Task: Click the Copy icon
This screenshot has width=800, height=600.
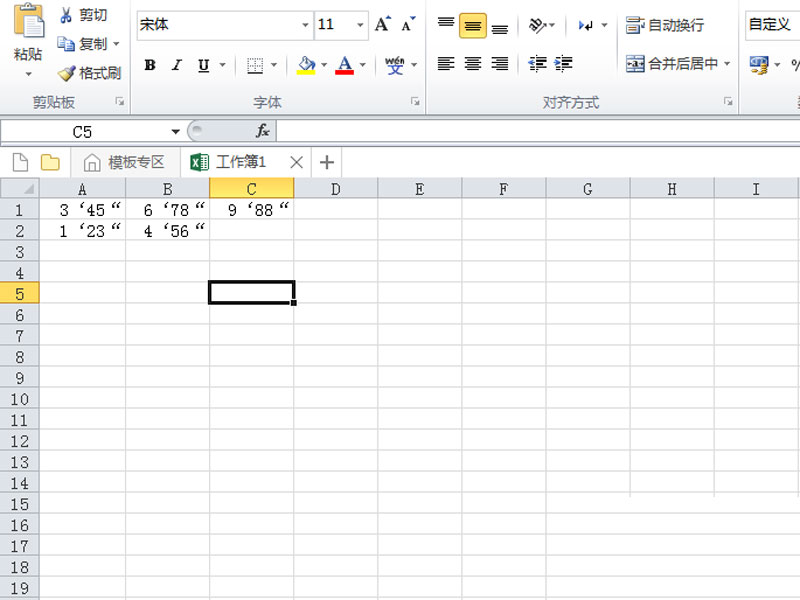Action: coord(66,44)
